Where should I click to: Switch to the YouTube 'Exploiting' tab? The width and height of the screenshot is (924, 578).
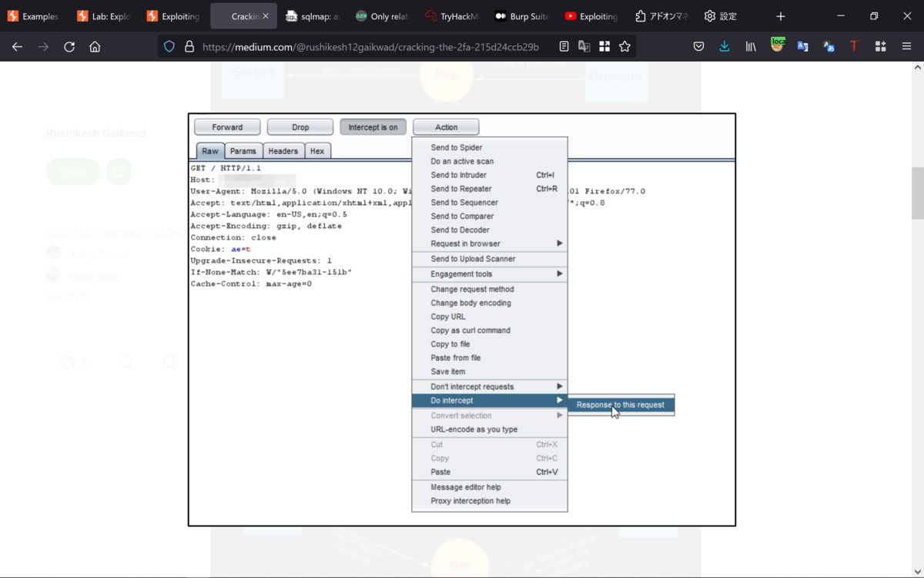click(591, 16)
